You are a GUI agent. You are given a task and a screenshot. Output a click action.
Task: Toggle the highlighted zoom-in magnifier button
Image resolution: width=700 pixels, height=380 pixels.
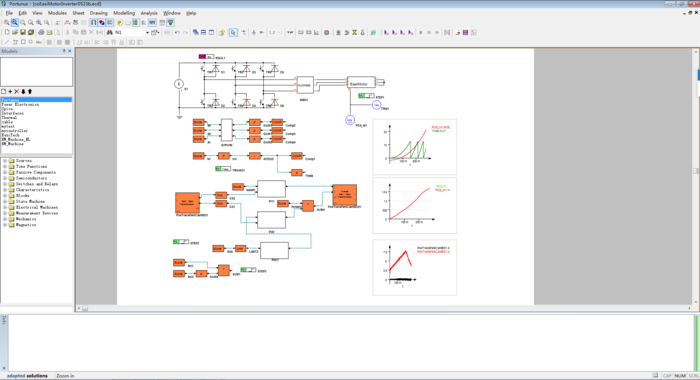click(14, 22)
